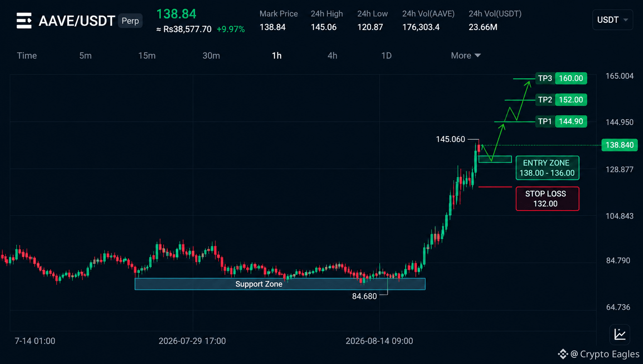This screenshot has height=364, width=643.
Task: Click the last price 138.84 header value
Action: pos(176,14)
